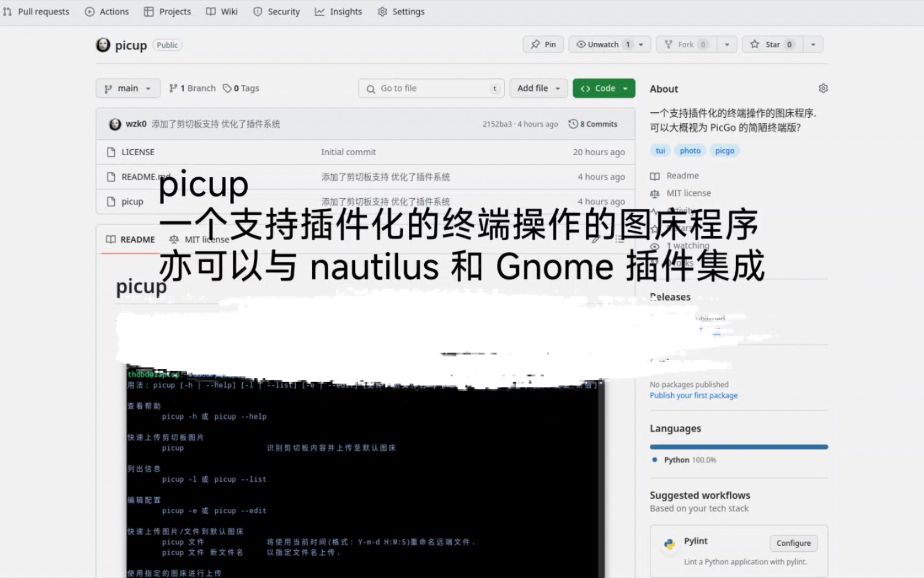The width and height of the screenshot is (924, 578).
Task: Click the tui topic tag
Action: click(660, 151)
